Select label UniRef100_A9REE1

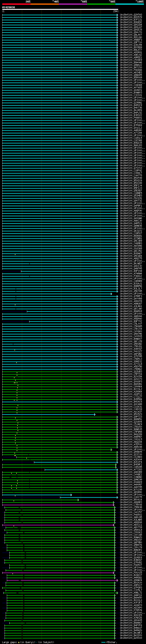(x=131, y=58)
